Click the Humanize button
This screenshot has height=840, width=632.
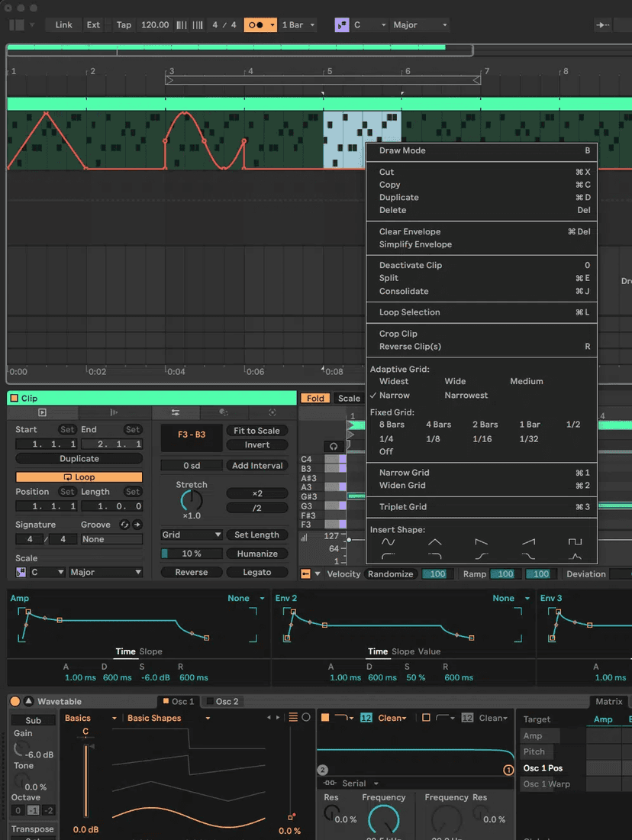[x=257, y=554]
